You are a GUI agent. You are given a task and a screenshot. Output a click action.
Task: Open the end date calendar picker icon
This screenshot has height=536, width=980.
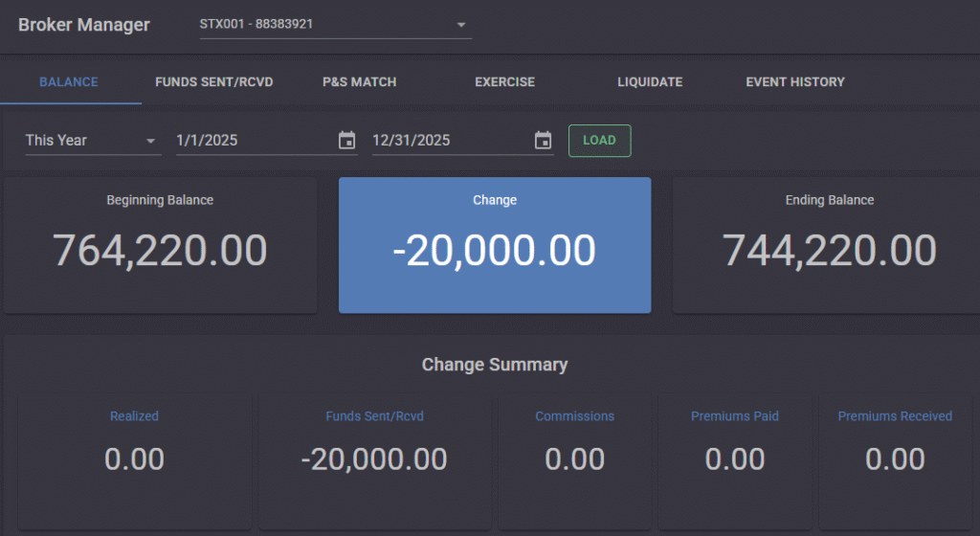(x=544, y=140)
